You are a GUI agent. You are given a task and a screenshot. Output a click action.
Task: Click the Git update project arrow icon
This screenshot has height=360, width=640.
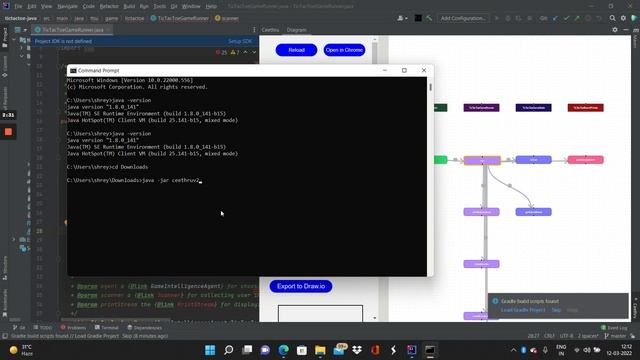tap(555, 18)
